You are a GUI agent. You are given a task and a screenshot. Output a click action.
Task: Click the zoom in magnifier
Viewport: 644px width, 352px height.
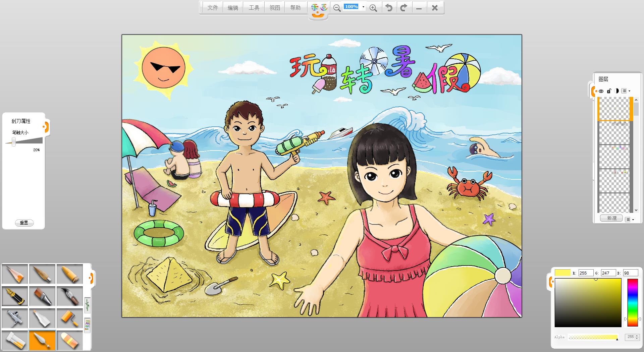[373, 8]
